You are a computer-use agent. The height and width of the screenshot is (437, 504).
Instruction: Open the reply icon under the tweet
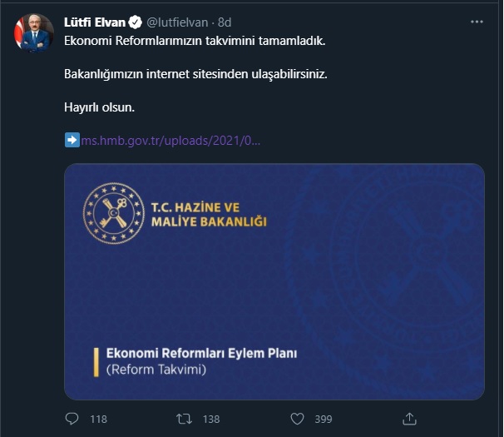point(72,419)
